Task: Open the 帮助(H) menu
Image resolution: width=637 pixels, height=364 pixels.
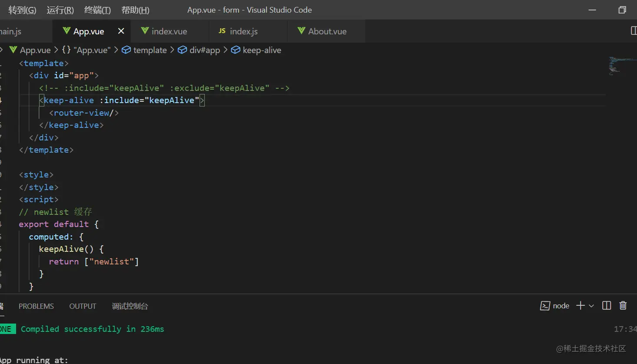Action: (x=135, y=10)
